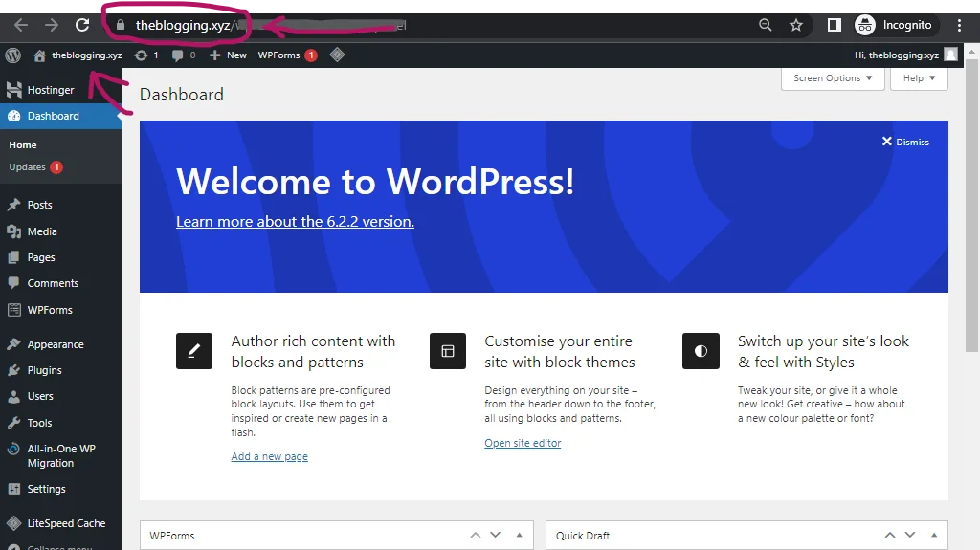The image size is (980, 550).
Task: Click the WordPress logo in admin bar
Action: click(x=13, y=55)
